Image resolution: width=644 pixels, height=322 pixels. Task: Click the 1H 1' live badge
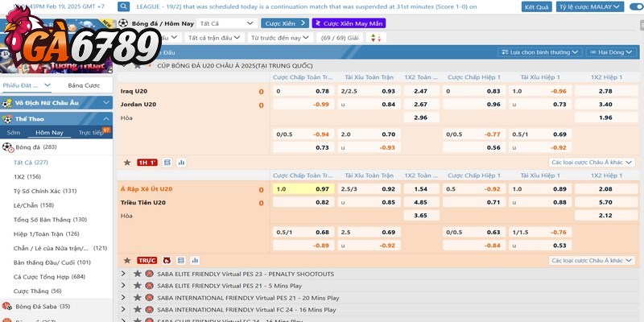(x=147, y=163)
